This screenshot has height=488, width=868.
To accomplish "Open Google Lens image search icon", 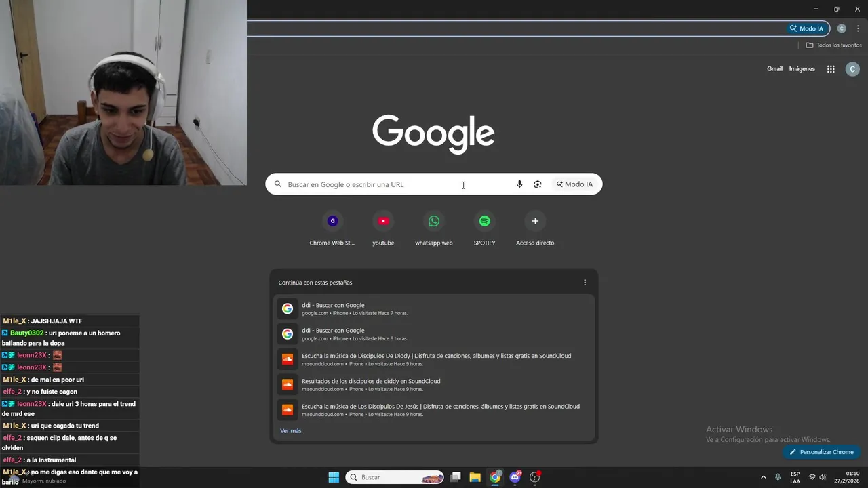I will 538,184.
